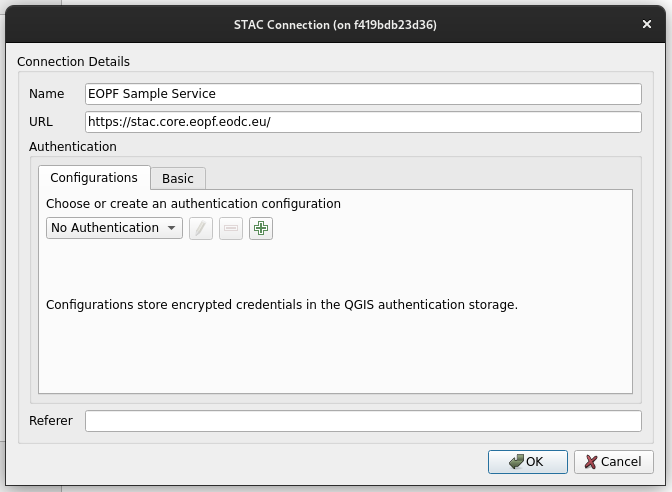
Task: Open the No Authentication dropdown
Action: [114, 228]
